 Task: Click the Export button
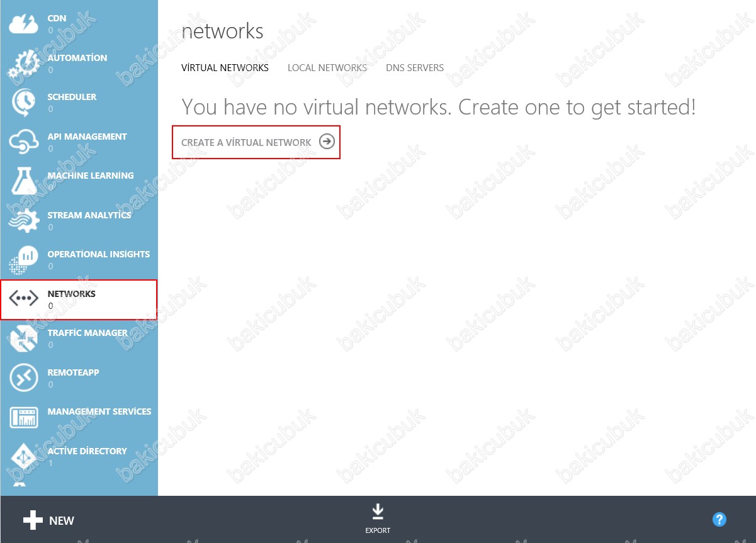pos(378,519)
